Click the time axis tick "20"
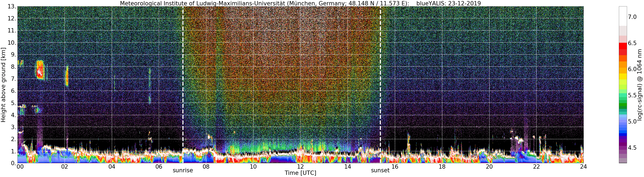644x177 pixels. pyautogui.click(x=489, y=167)
